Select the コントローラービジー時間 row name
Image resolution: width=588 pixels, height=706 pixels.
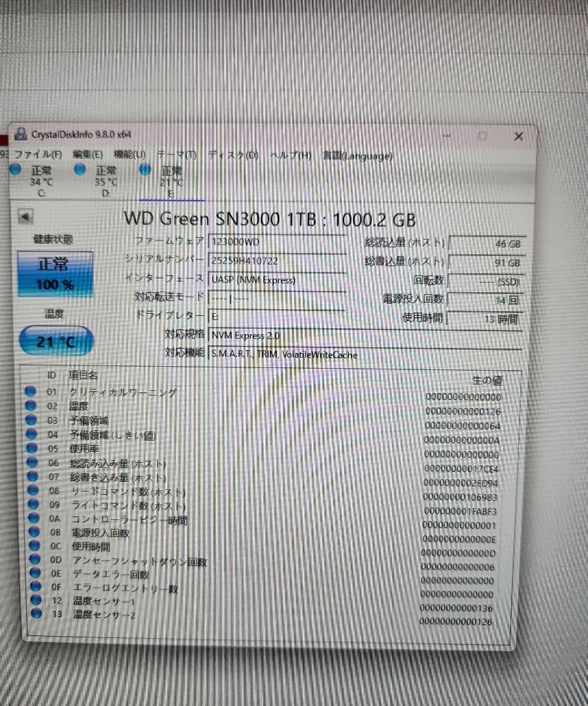(129, 520)
